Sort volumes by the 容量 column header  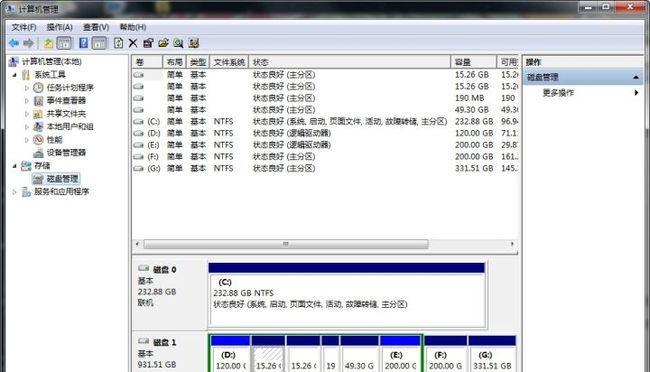coord(473,62)
